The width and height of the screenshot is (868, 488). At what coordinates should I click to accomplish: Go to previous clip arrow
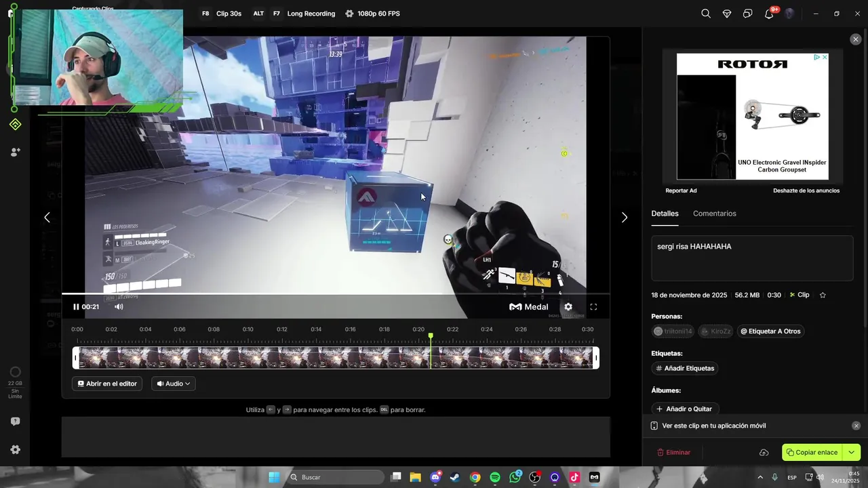[47, 218]
